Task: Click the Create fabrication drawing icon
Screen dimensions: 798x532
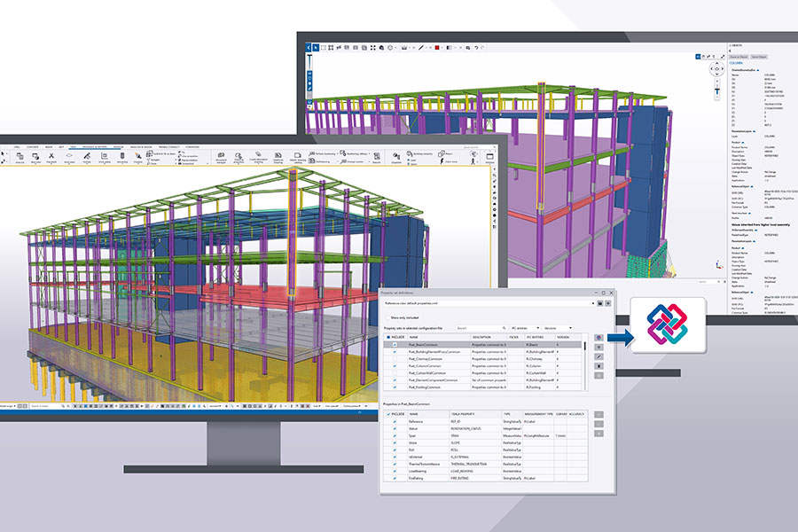Action: coord(259,160)
